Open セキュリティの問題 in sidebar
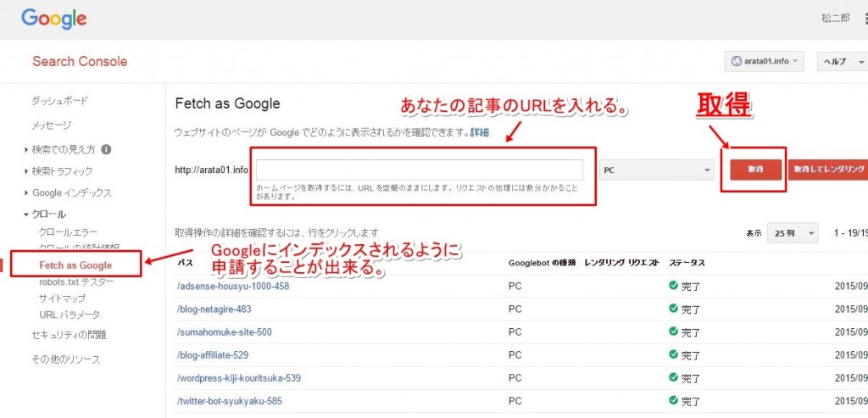The image size is (868, 418). 69,335
